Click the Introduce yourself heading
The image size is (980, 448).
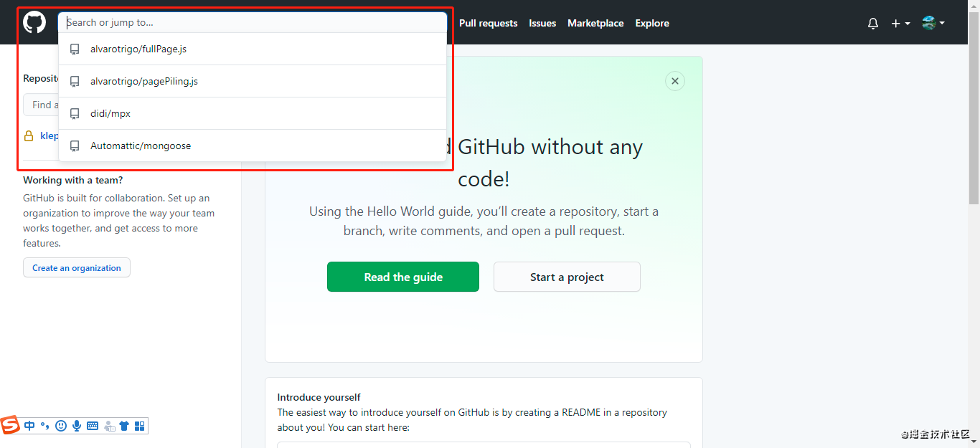point(319,397)
